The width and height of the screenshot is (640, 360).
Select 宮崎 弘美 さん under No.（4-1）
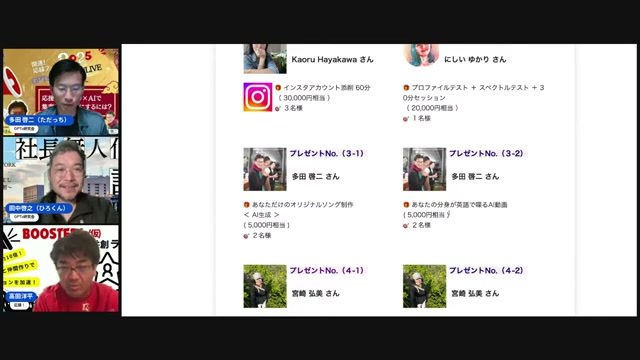click(x=316, y=293)
